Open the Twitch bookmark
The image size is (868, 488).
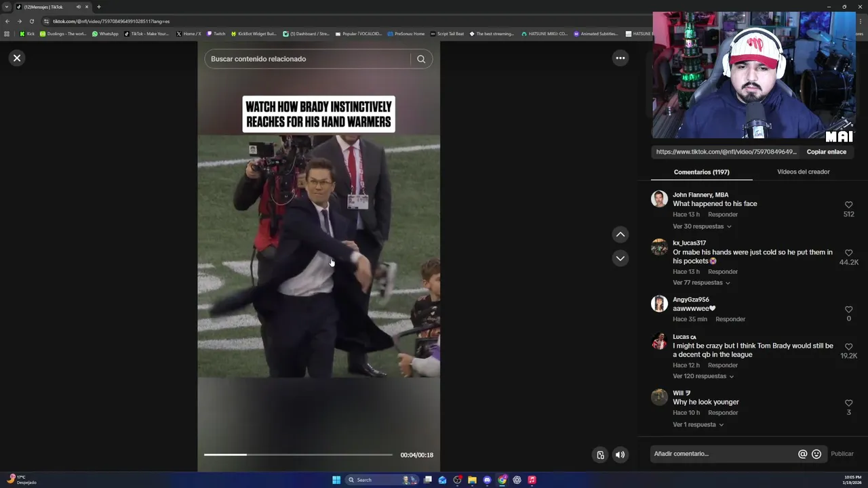216,34
